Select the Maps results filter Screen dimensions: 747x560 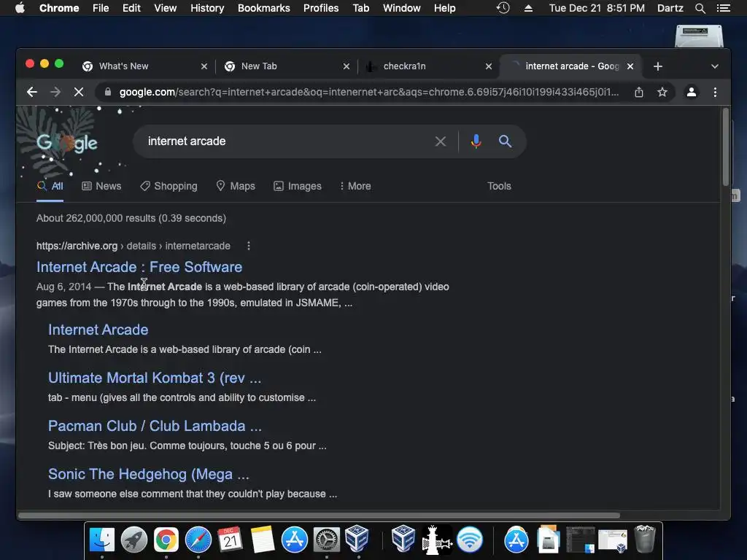[236, 186]
